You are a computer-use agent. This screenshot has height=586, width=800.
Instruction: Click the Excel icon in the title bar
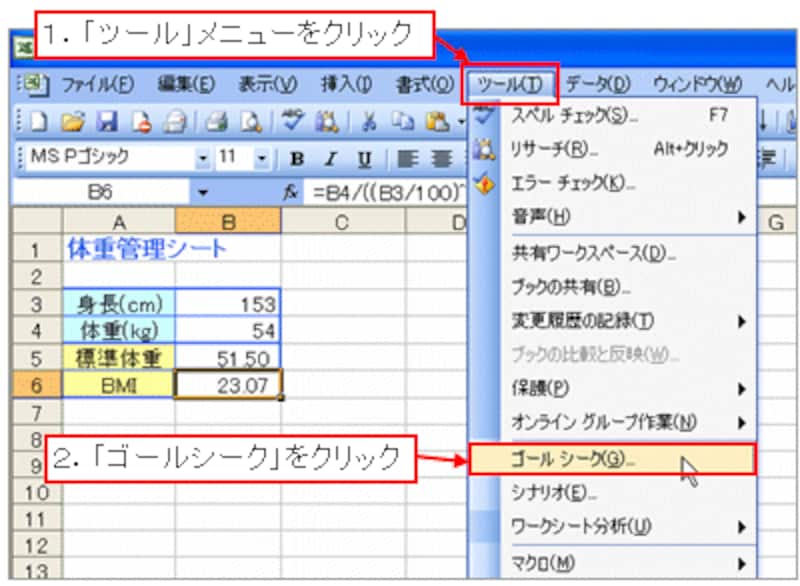23,48
